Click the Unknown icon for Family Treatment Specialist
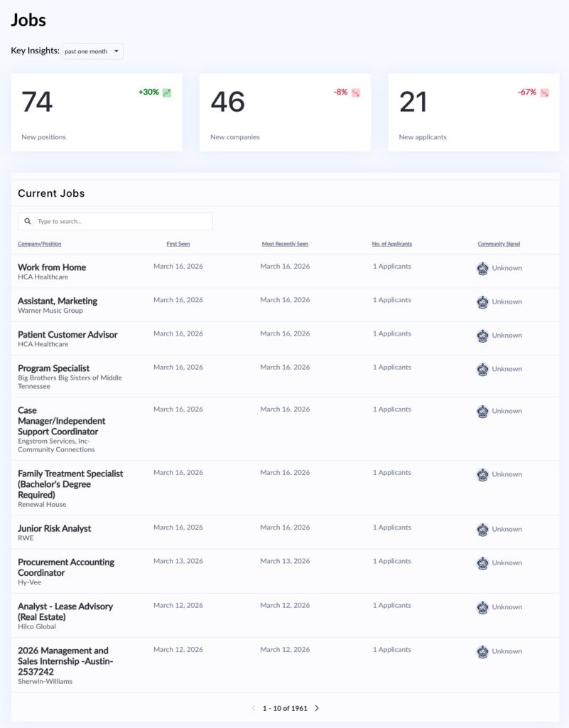569x728 pixels. coord(482,474)
